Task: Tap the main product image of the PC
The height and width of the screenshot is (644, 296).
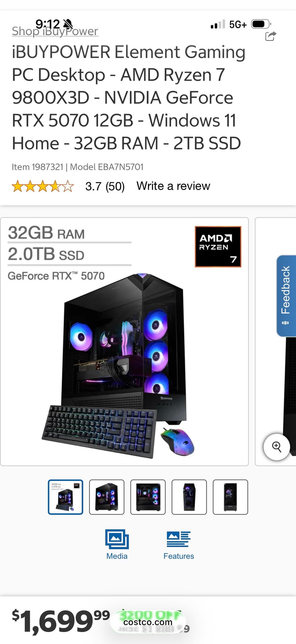Action: tap(124, 342)
